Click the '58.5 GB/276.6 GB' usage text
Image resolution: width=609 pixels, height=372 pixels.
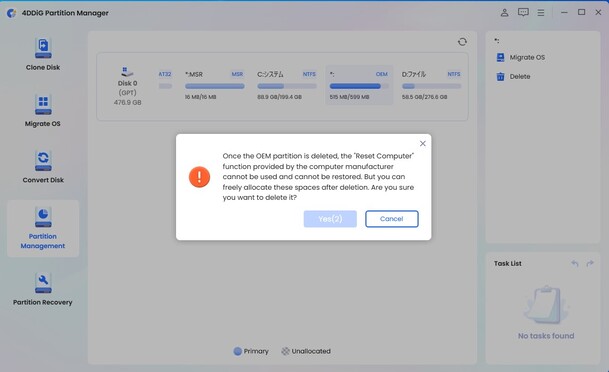(x=424, y=97)
